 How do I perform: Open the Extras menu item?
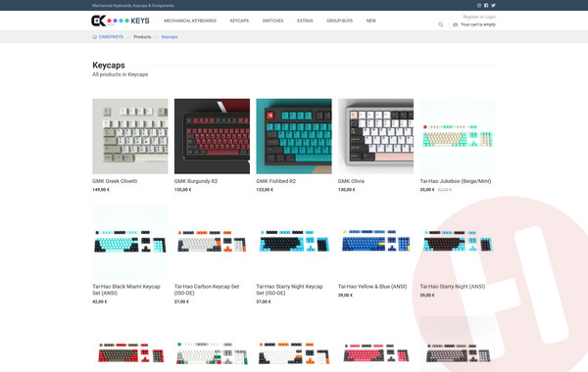point(305,21)
